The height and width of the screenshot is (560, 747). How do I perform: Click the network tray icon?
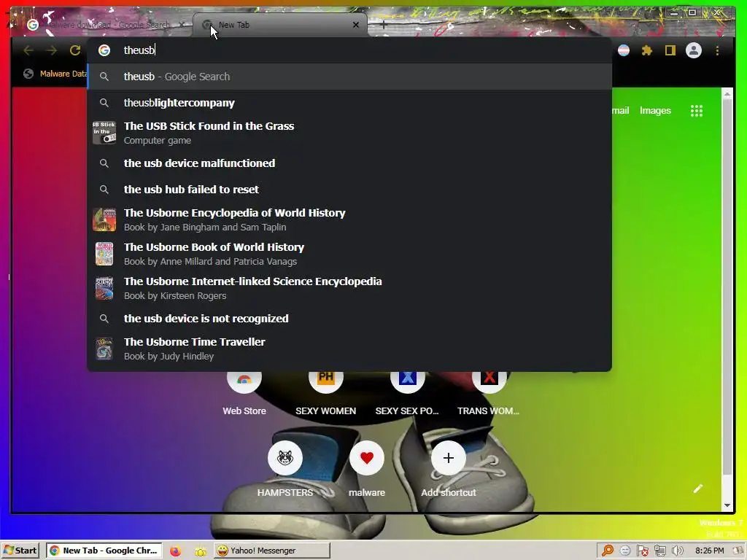coord(659,551)
